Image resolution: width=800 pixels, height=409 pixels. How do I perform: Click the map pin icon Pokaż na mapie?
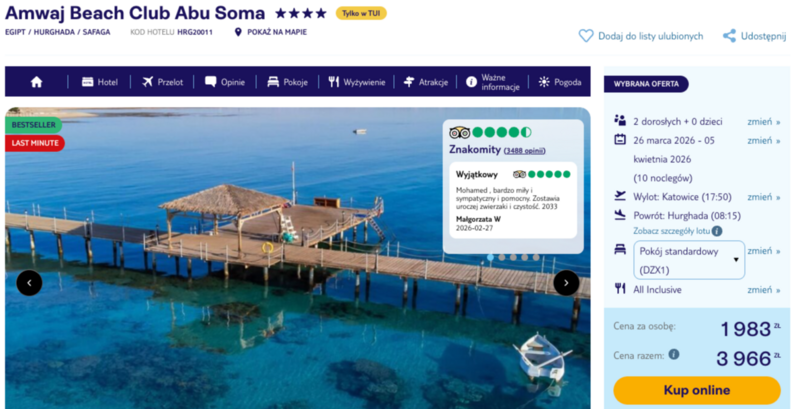[238, 32]
